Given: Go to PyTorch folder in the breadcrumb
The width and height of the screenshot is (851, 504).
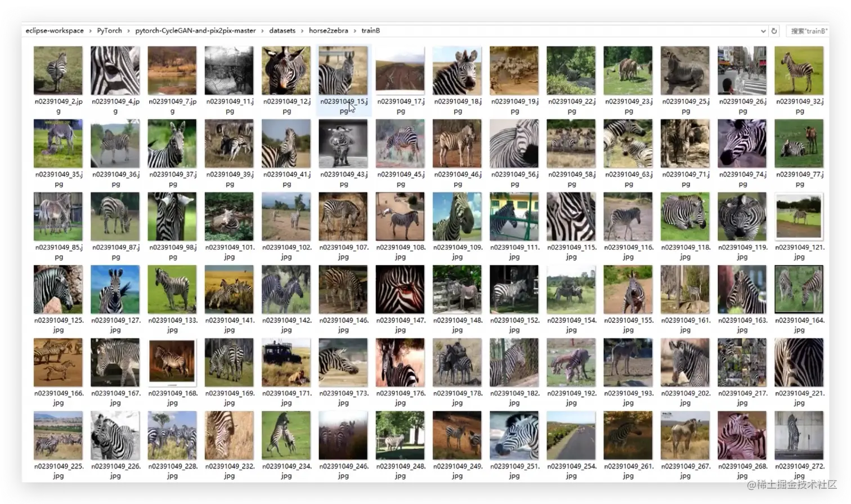Looking at the screenshot, I should tap(109, 31).
